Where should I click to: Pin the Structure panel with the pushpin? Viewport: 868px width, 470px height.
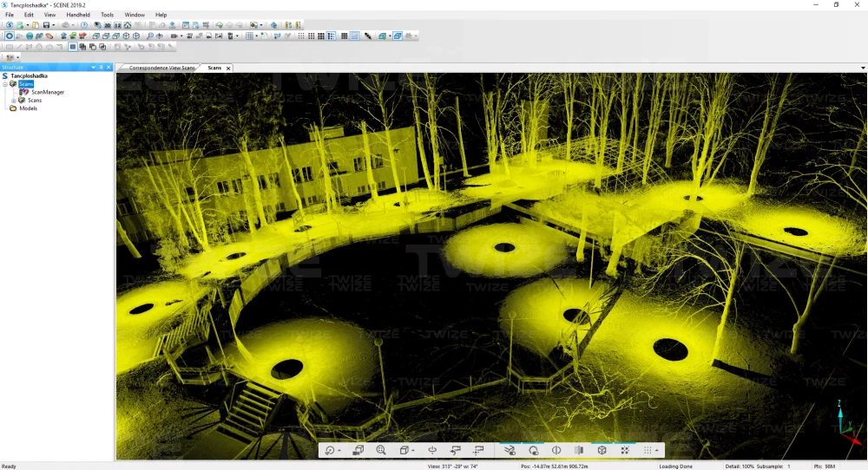(x=101, y=68)
